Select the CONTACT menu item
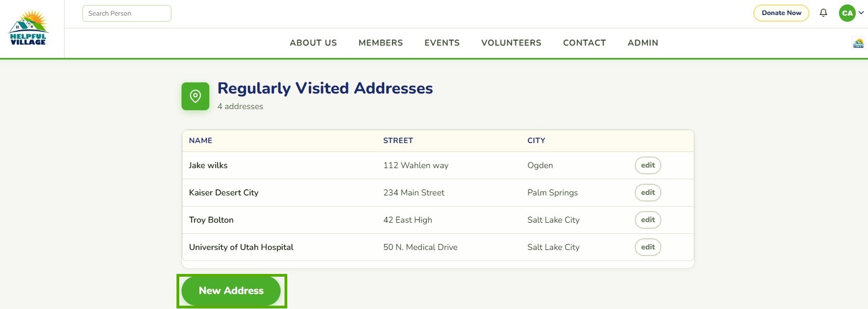868x309 pixels. pyautogui.click(x=585, y=43)
